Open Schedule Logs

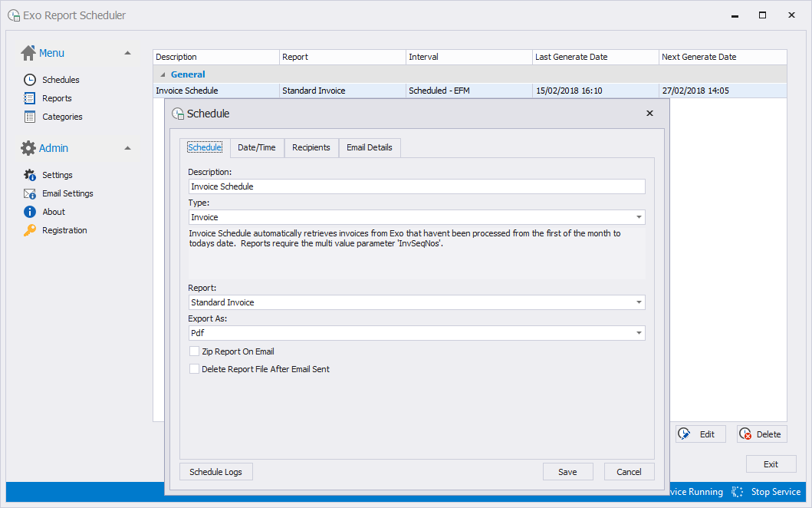tap(215, 472)
